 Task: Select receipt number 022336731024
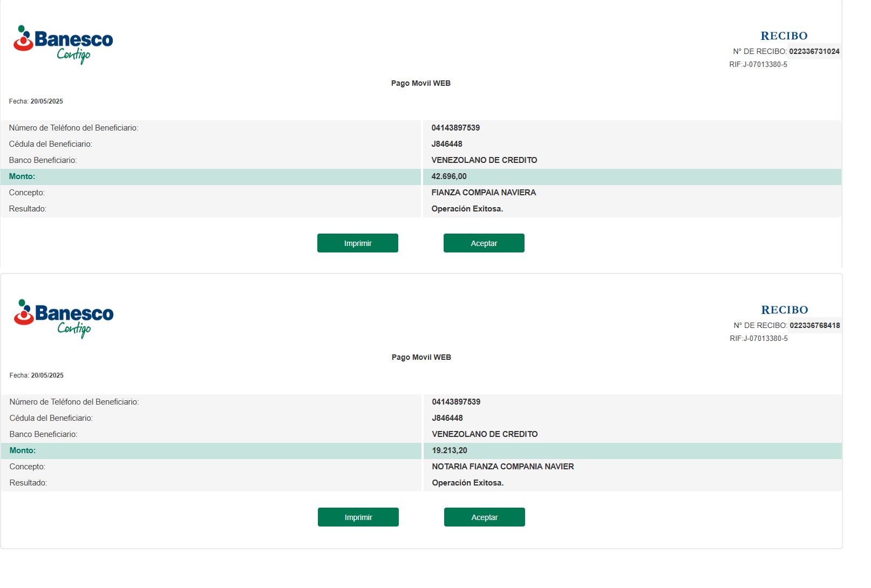[x=814, y=52]
